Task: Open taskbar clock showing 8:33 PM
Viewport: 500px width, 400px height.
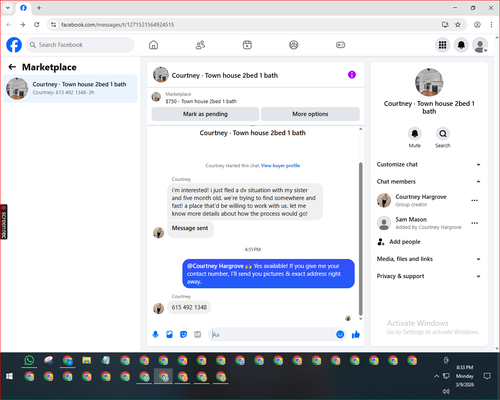Action: (x=465, y=376)
